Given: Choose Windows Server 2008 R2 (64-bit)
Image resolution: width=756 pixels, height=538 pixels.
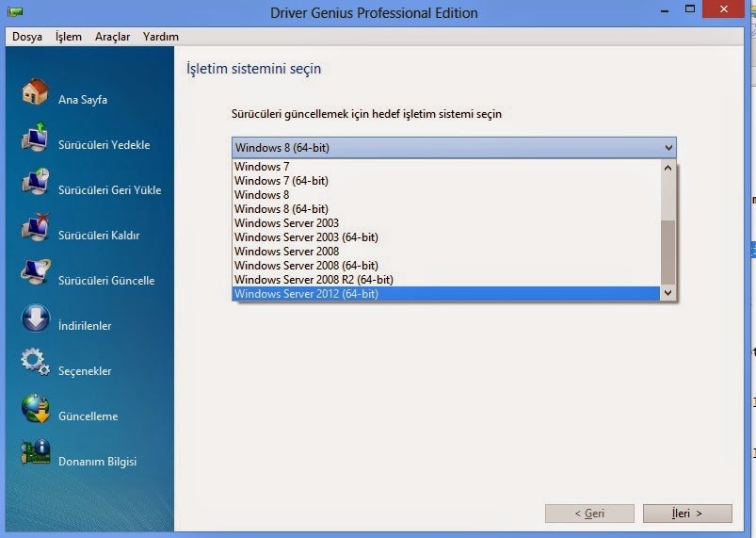Looking at the screenshot, I should click(x=446, y=280).
